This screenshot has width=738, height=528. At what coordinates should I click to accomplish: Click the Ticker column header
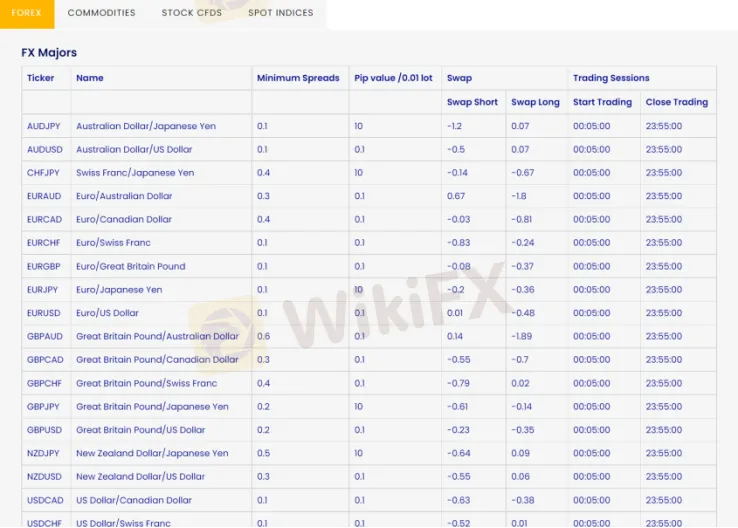(x=41, y=78)
